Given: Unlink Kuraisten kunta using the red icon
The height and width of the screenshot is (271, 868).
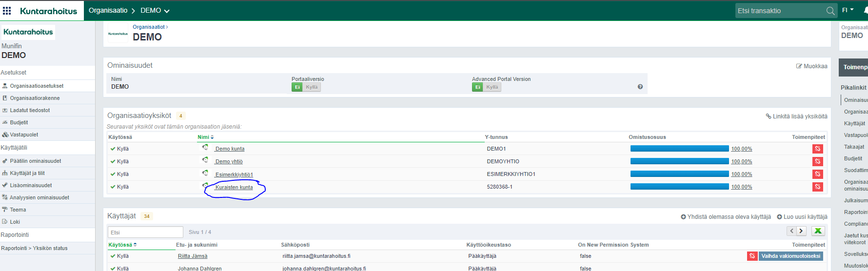Looking at the screenshot, I should (x=817, y=187).
